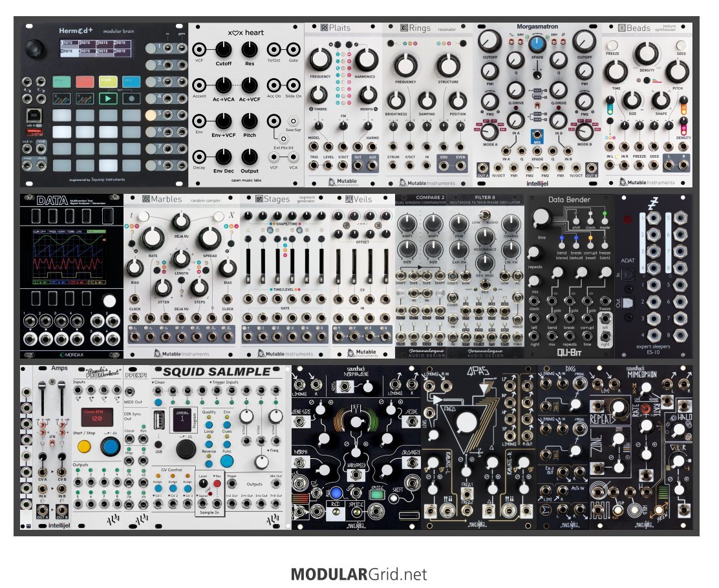Click the Filter 8 Resonance knob
The height and width of the screenshot is (588, 719).
485,237
